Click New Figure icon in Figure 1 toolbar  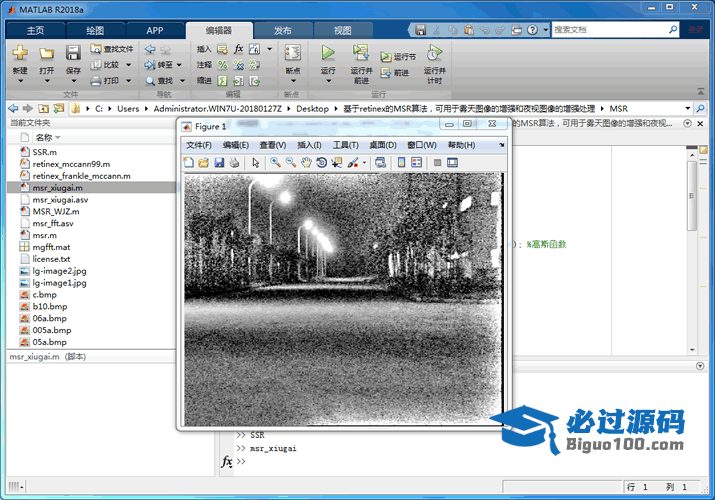pyautogui.click(x=188, y=162)
